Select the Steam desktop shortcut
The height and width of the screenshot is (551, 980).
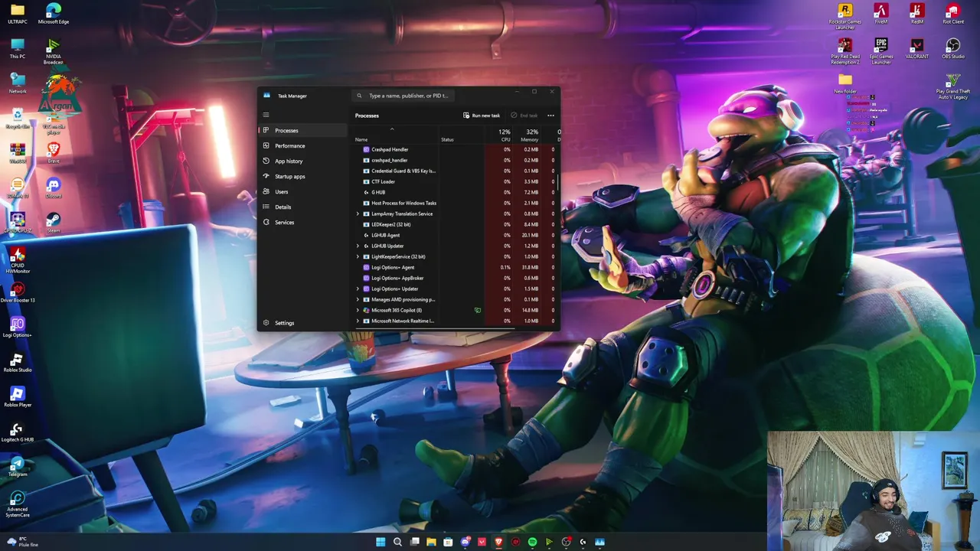click(53, 223)
